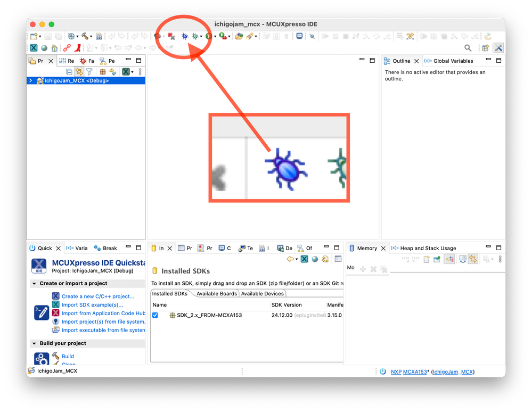The image size is (532, 412).
Task: Toggle the skip breakpoints icon in toolbar
Action: 312,36
